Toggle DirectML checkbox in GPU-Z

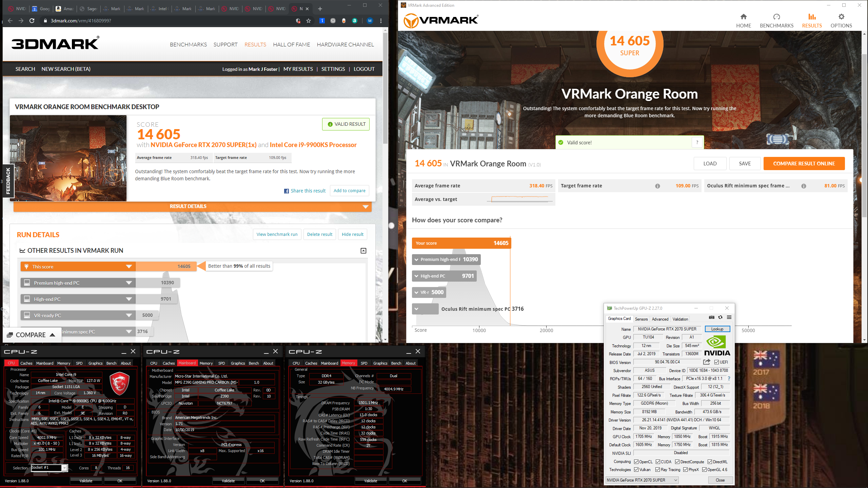point(710,462)
